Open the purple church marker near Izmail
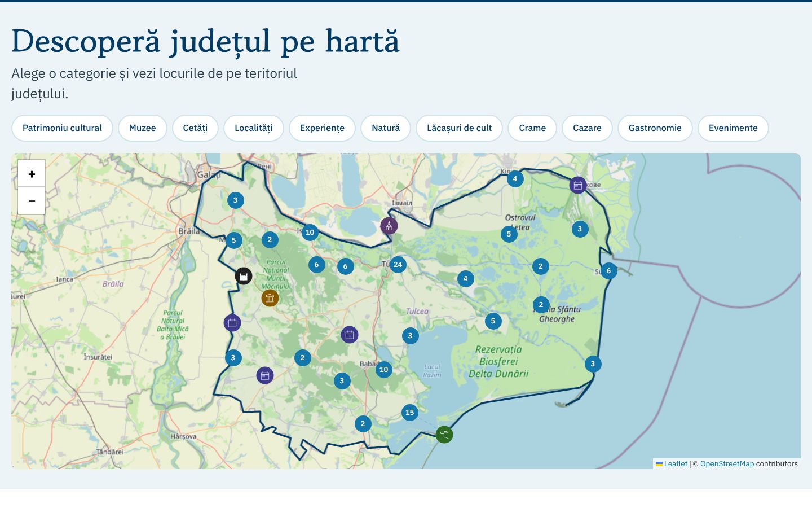 click(x=389, y=226)
